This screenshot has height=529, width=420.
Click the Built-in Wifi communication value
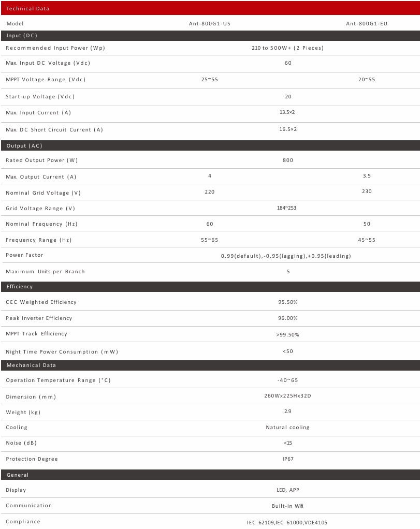(x=287, y=506)
